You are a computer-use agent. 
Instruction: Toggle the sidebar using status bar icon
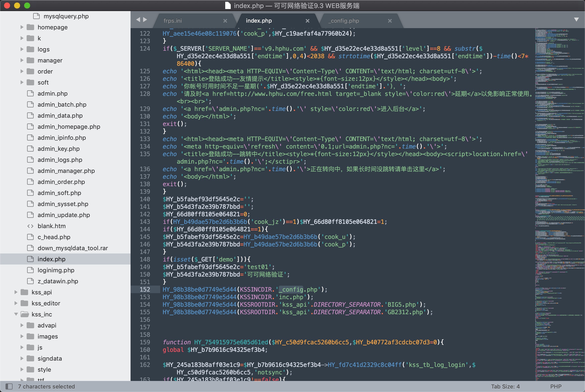[x=9, y=386]
